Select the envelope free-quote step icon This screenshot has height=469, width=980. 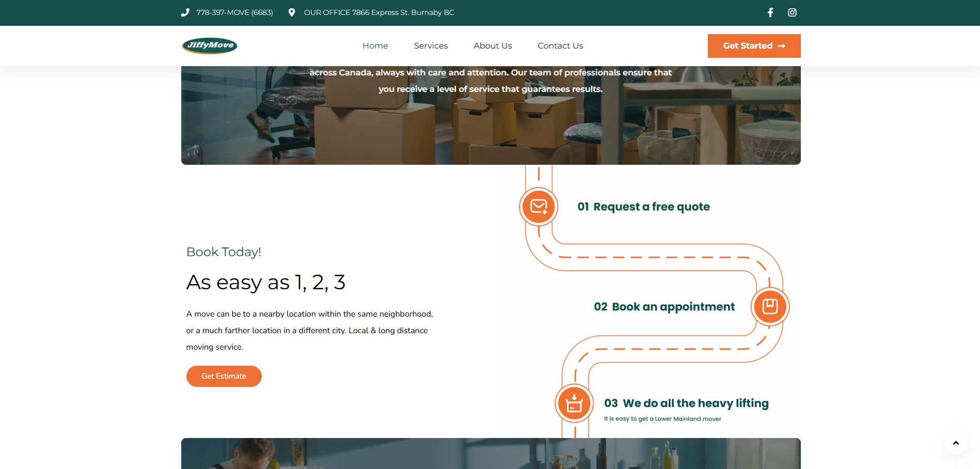pos(539,207)
